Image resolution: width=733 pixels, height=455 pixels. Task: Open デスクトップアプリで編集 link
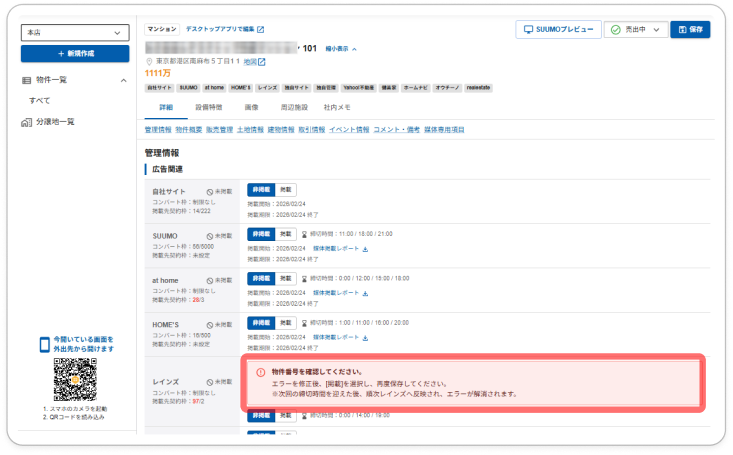click(225, 29)
